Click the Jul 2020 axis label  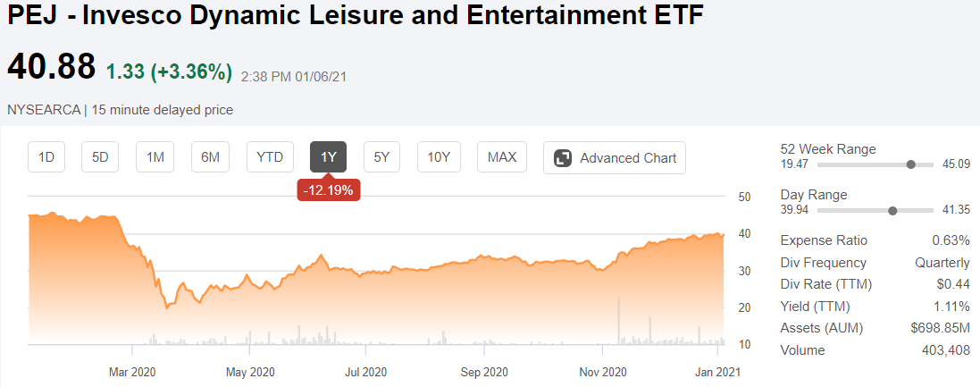[x=365, y=372]
